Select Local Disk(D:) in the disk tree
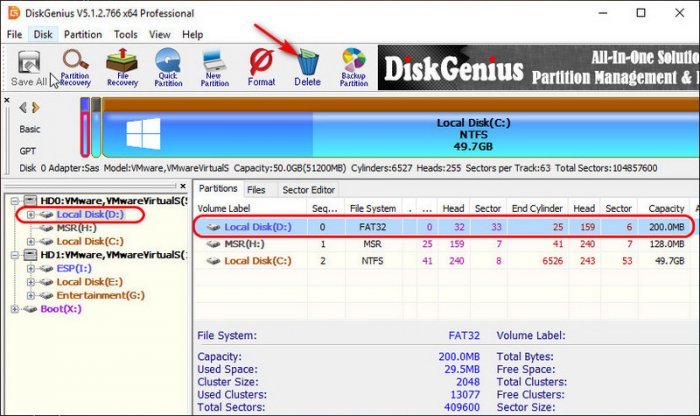 (x=90, y=214)
